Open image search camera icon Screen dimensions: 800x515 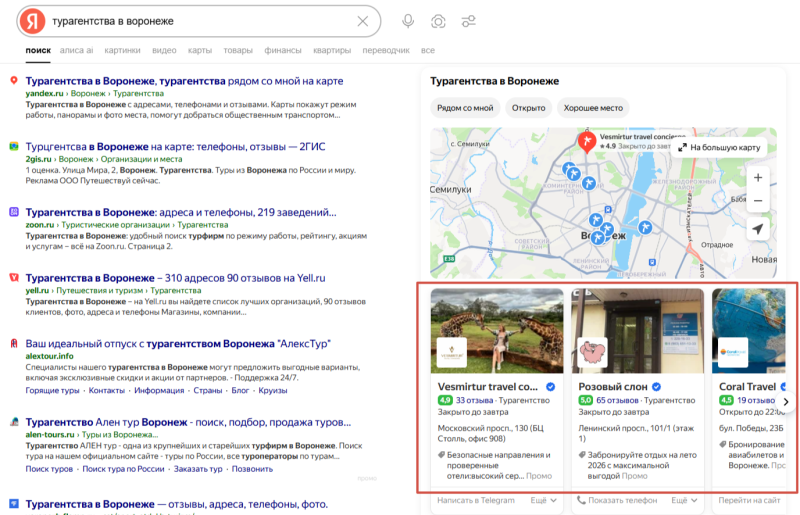point(438,21)
